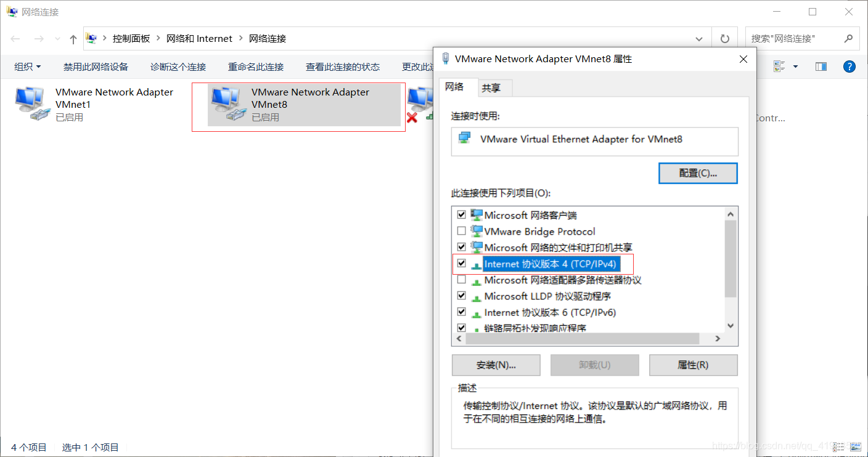The height and width of the screenshot is (457, 868).
Task: Toggle 链路层拓扑发现响应程序 checkbox
Action: tap(461, 328)
